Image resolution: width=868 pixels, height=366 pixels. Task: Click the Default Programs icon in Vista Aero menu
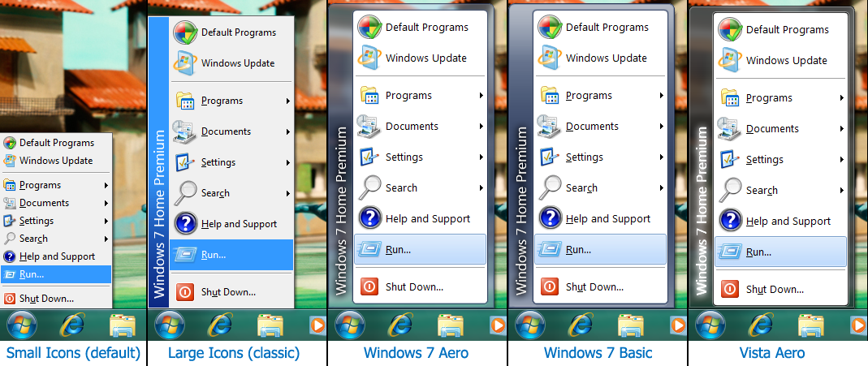[x=730, y=29]
